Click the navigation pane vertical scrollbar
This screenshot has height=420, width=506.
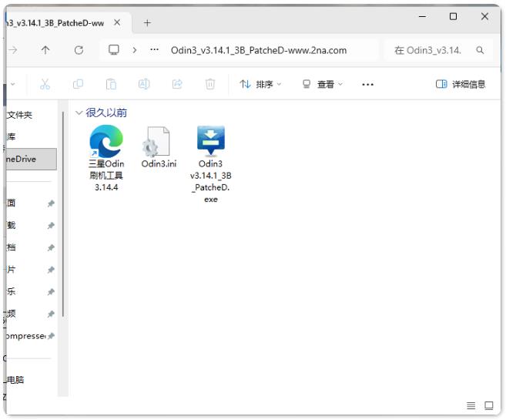tap(63, 214)
